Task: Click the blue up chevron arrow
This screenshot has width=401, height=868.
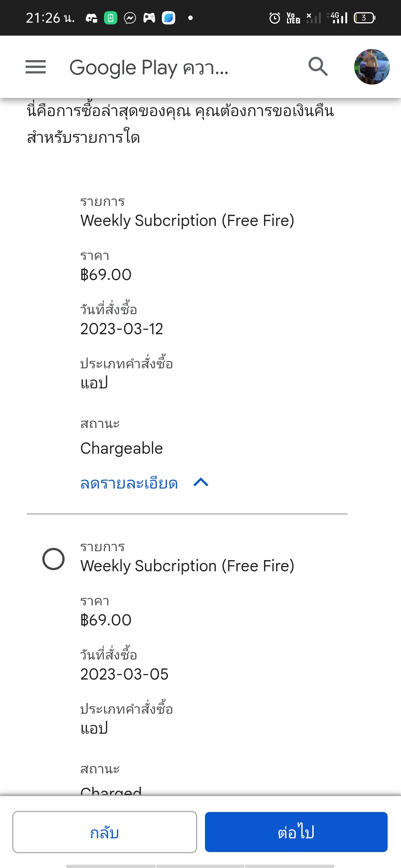Action: click(x=201, y=483)
